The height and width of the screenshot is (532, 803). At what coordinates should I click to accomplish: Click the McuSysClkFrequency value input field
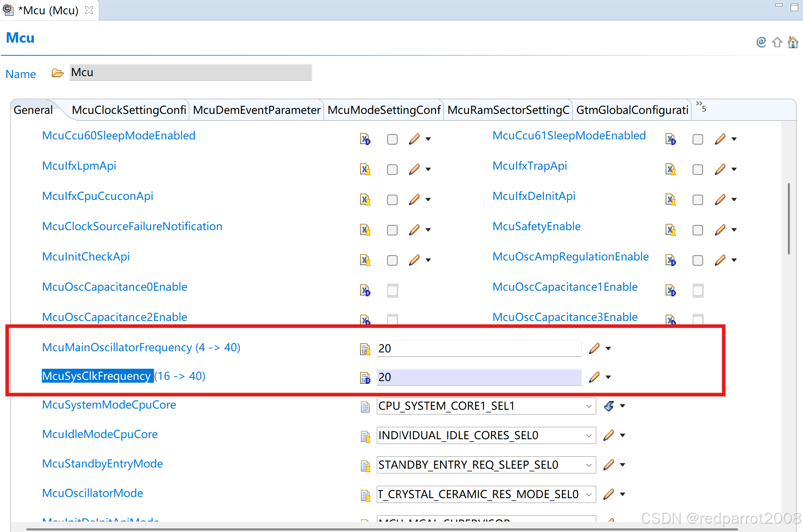point(479,377)
